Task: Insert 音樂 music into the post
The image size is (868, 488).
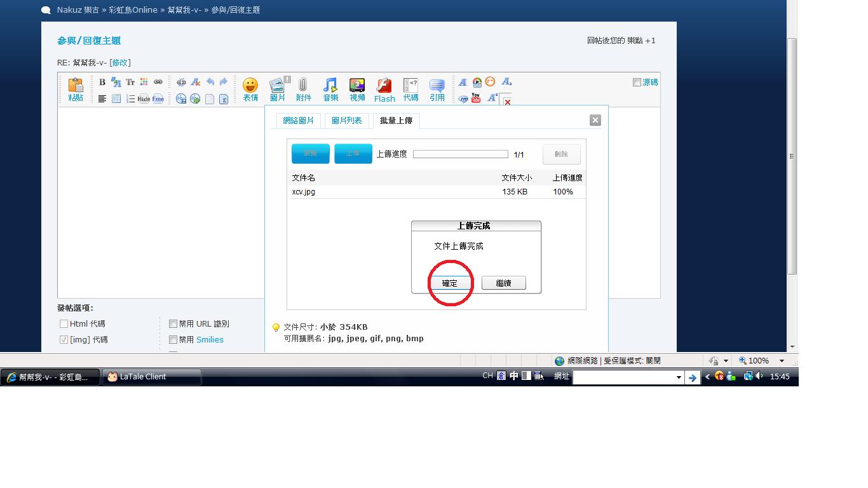Action: 330,90
